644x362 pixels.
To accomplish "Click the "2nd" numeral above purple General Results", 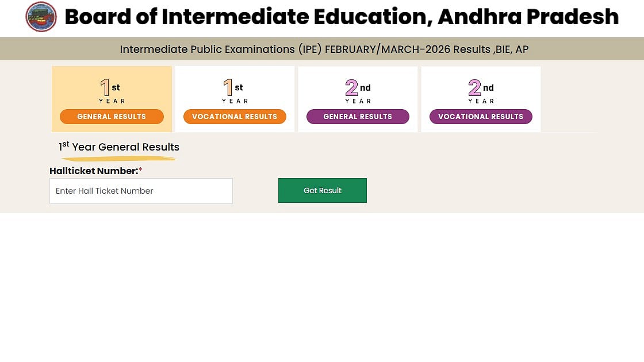I will click(x=352, y=88).
